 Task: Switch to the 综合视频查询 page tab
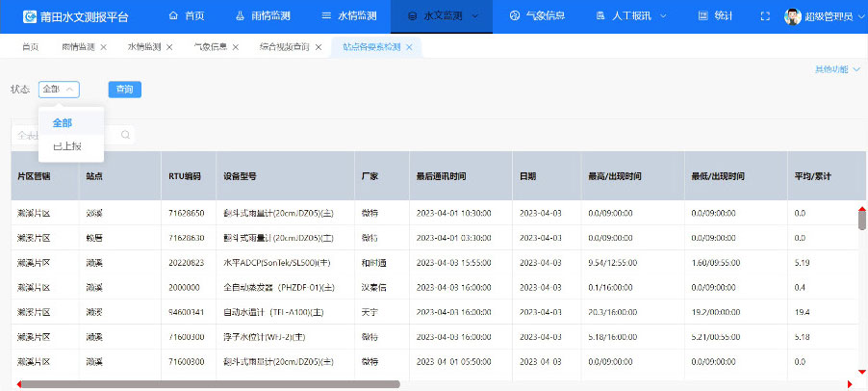coord(285,47)
